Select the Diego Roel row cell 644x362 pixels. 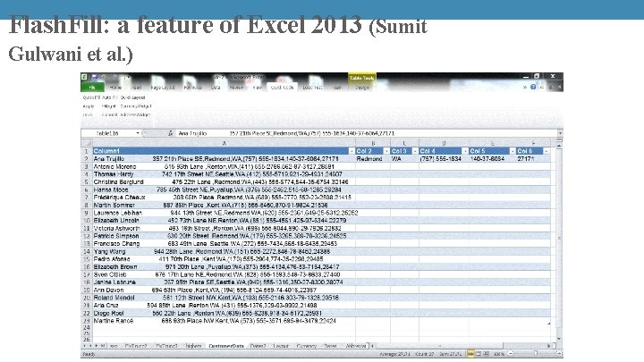(x=224, y=313)
